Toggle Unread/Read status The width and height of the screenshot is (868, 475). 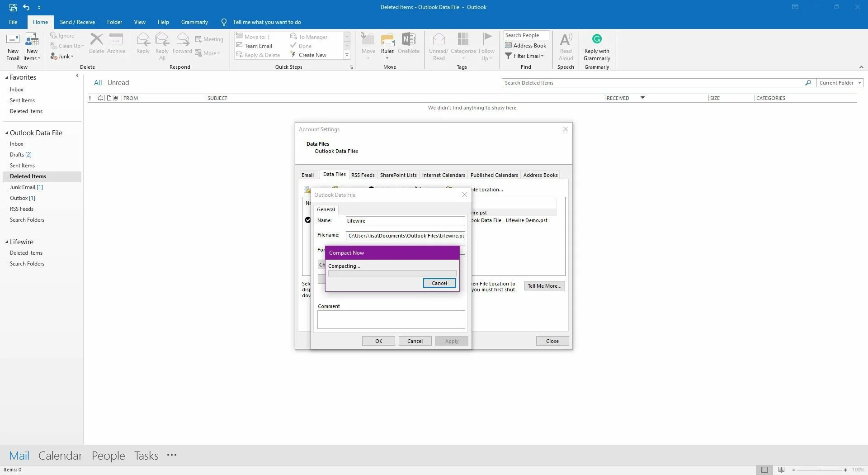pos(439,47)
